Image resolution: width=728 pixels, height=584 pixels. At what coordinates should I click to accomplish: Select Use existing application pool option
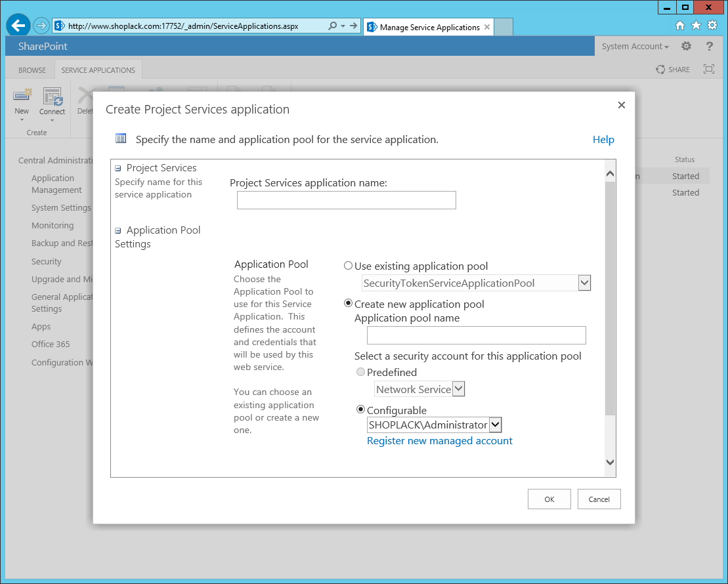click(348, 266)
